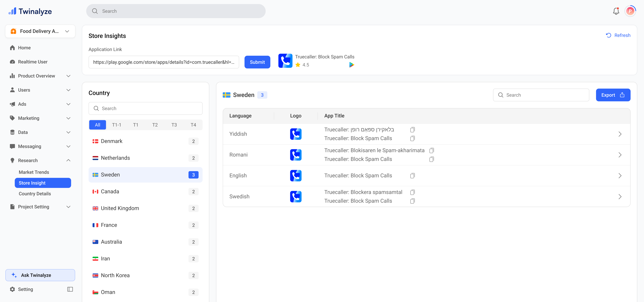Click the Realtime User gauge icon
This screenshot has width=644, height=302.
(x=12, y=62)
